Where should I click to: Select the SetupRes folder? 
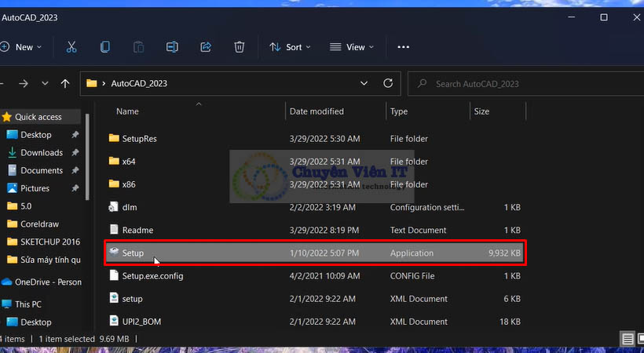click(139, 139)
